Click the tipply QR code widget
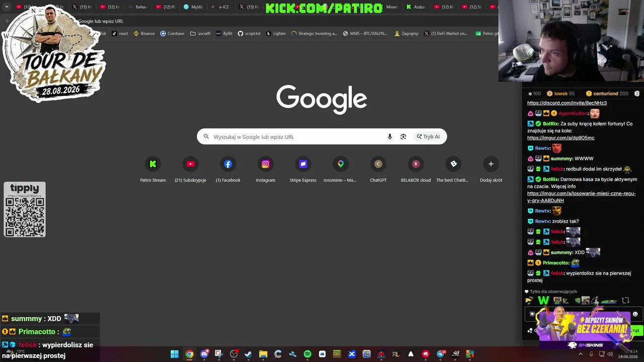This screenshot has width=644, height=362. [25, 210]
